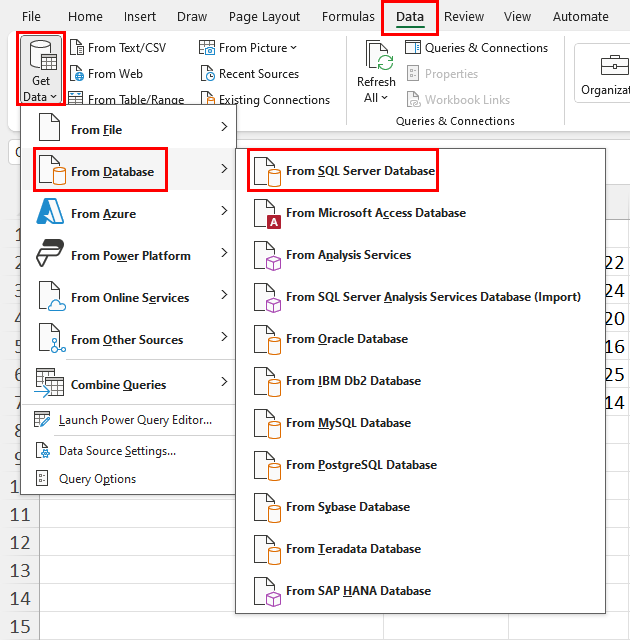Select row header 14
630x640 pixels.
20,599
